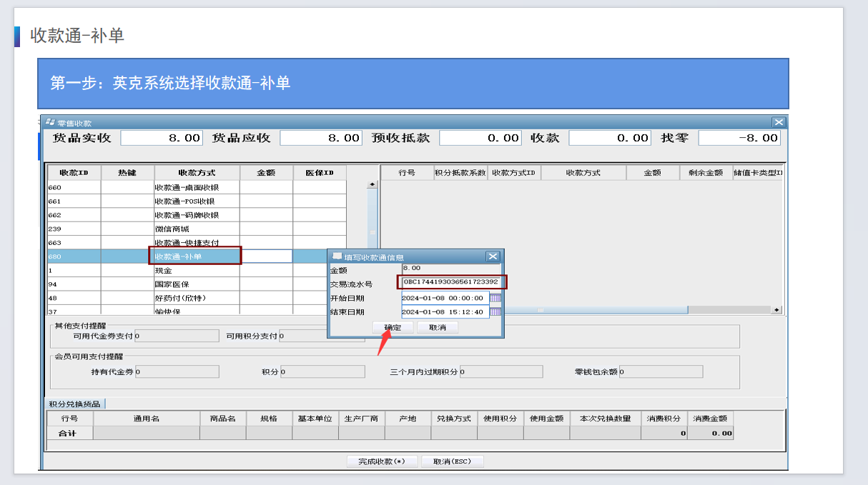The height and width of the screenshot is (485, 868).
Task: Click the 持有代金券 field
Action: tap(177, 372)
